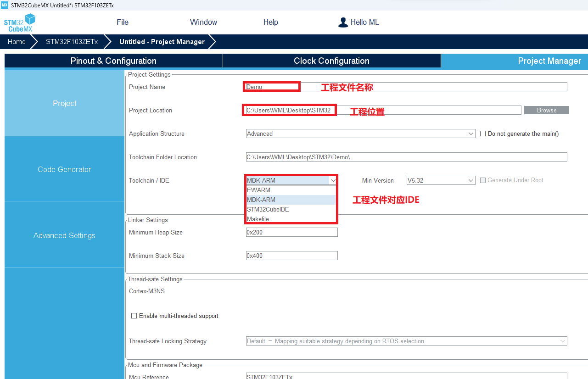Click the Min Version label
Screen dimensions: 588x379
(378, 180)
